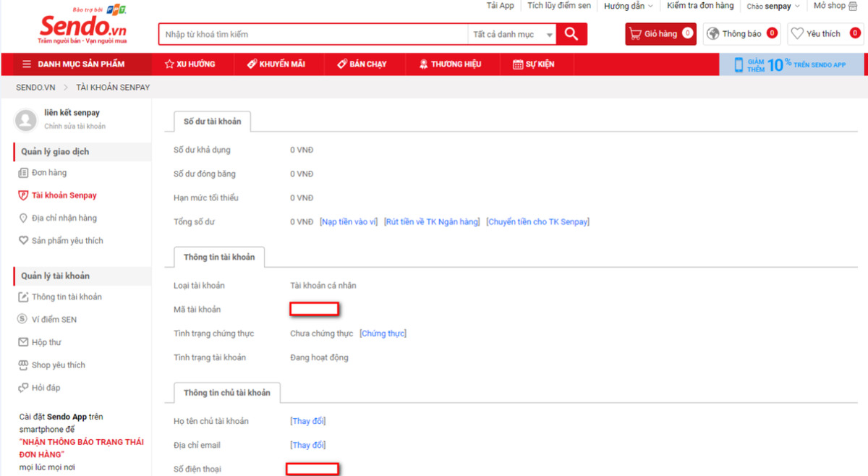Click the user avatar icon

pos(26,120)
